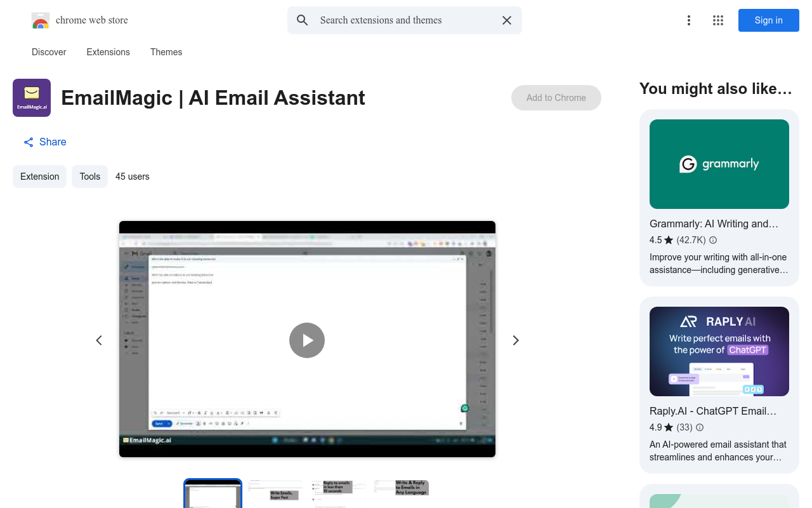Click the info icon beside Grammarly rating
Viewport: 812px width, 508px height.
coord(713,240)
